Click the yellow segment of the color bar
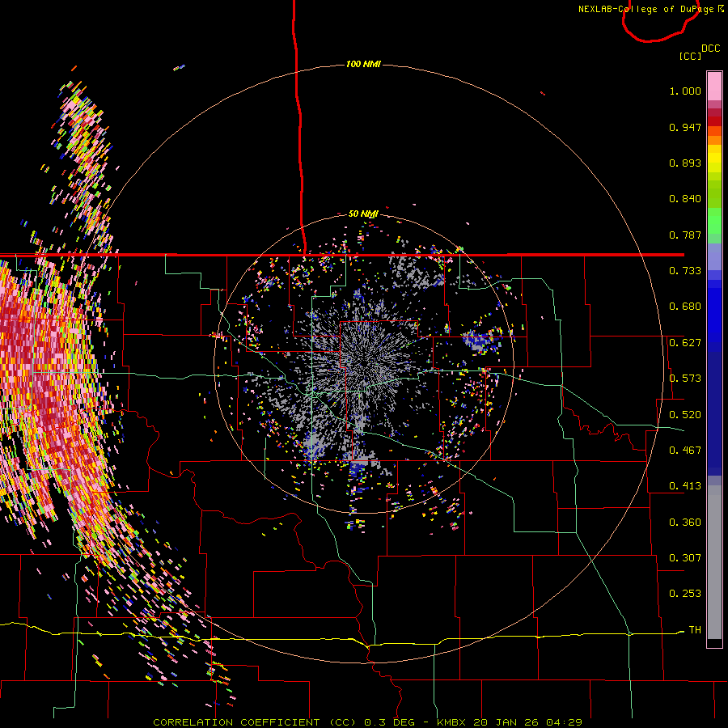This screenshot has width=728, height=728. pyautogui.click(x=714, y=159)
